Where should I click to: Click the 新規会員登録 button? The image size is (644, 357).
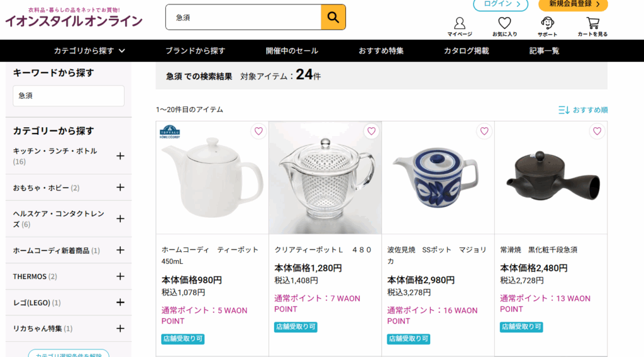[574, 4]
